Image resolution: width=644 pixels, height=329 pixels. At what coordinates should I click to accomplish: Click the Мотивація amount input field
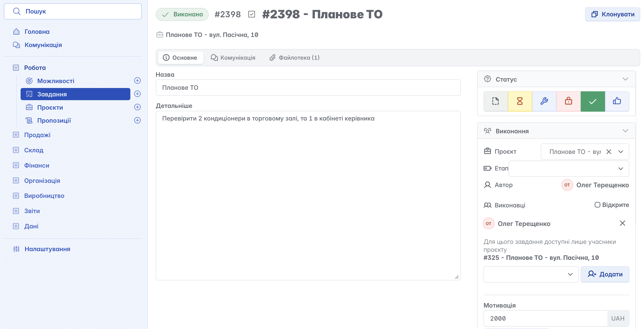tap(545, 318)
